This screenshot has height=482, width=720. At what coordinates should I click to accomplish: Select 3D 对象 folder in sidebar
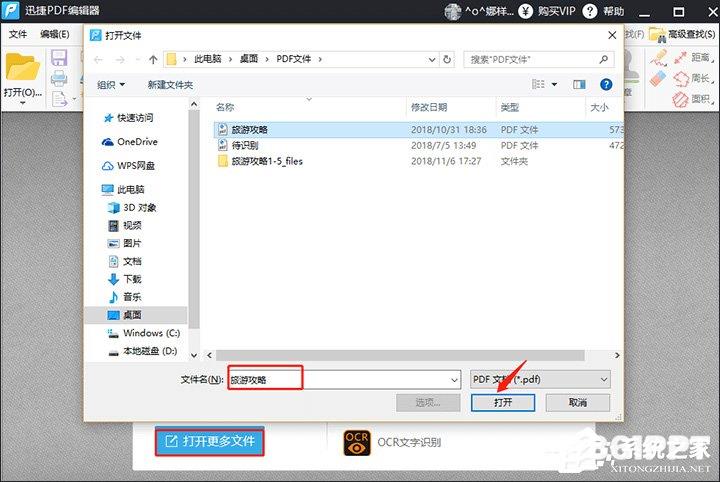132,207
